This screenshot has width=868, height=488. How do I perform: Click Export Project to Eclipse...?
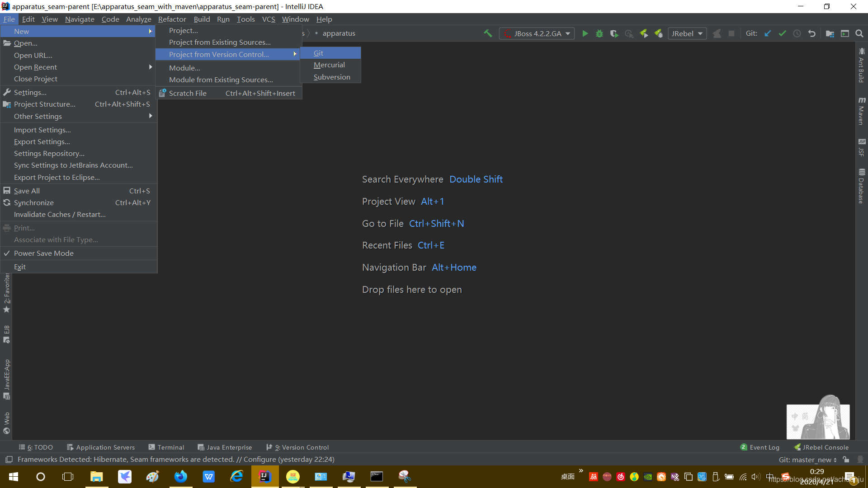coord(79,178)
